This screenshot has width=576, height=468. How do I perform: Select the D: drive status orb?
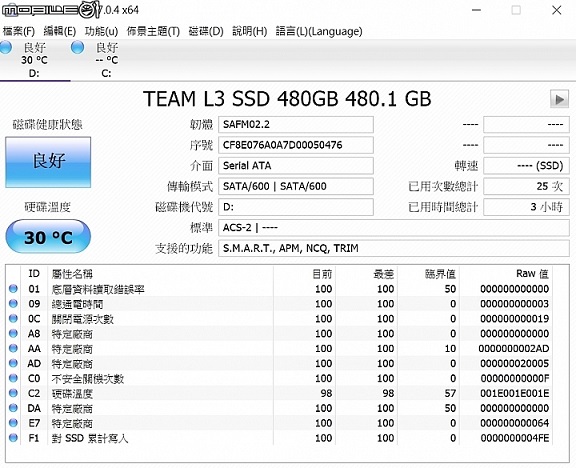6,47
